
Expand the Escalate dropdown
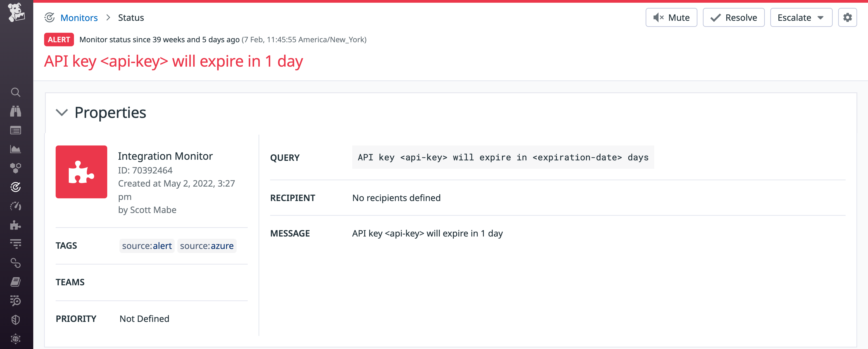pyautogui.click(x=801, y=17)
